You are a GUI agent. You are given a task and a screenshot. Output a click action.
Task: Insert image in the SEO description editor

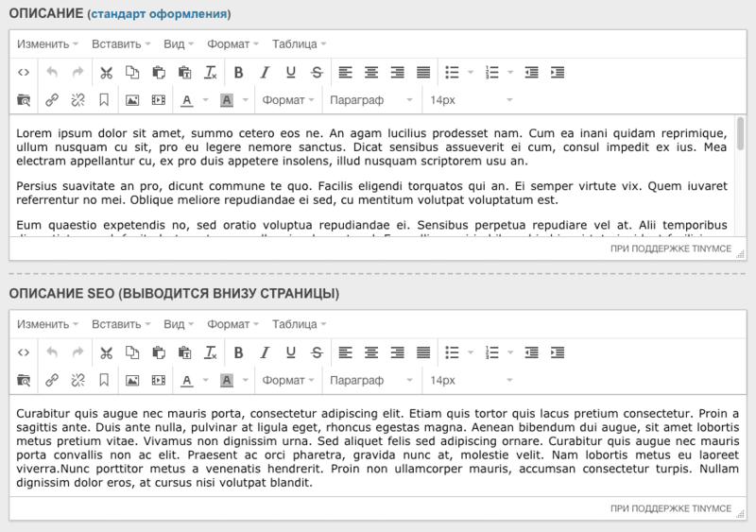pyautogui.click(x=132, y=381)
